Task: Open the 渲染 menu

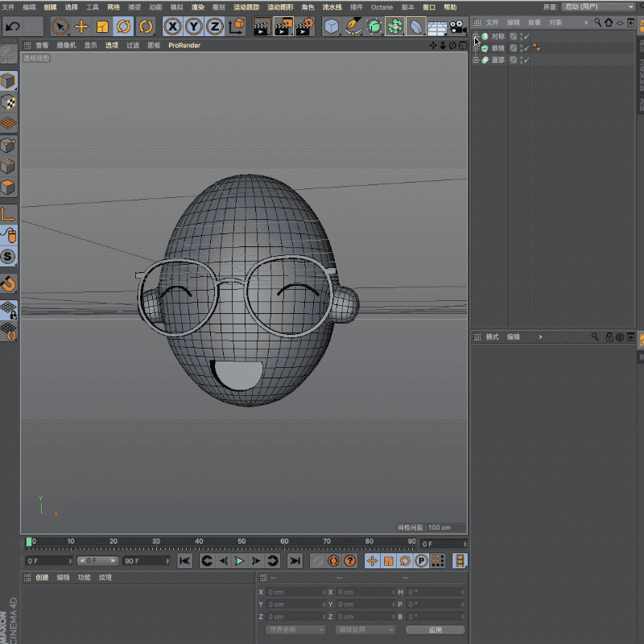Action: click(x=197, y=7)
